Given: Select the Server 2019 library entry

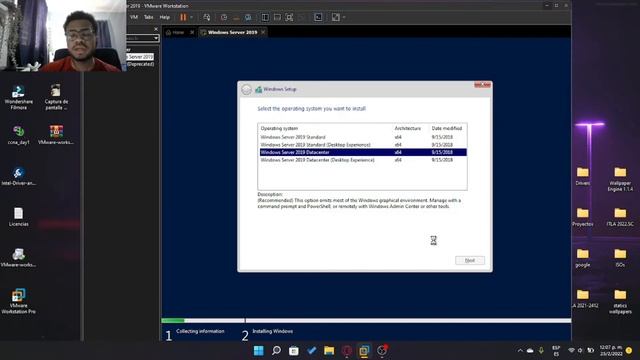Looking at the screenshot, I should pyautogui.click(x=140, y=57).
